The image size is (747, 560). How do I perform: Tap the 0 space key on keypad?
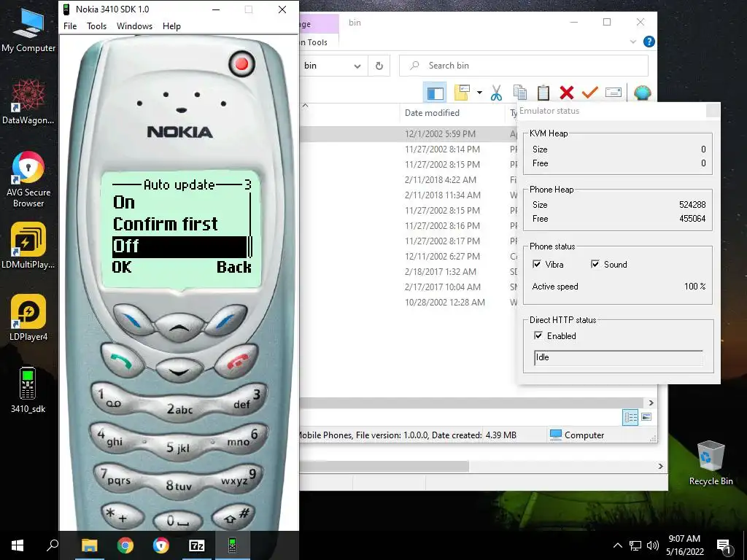(178, 522)
